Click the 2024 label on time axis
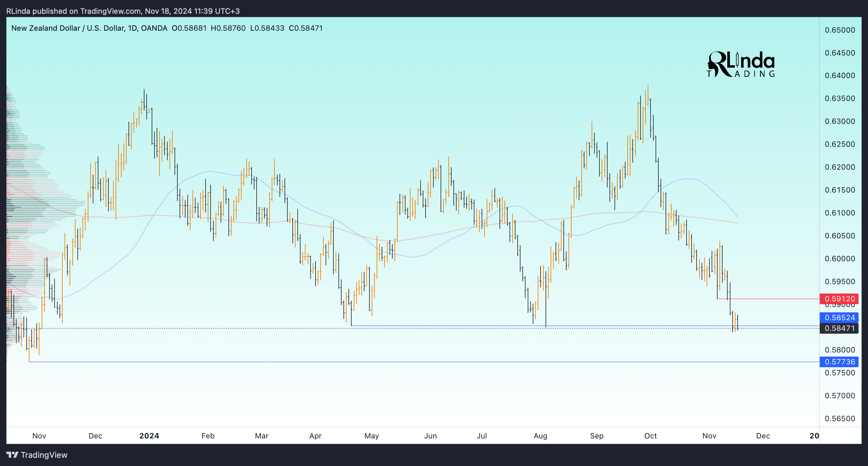868x466 pixels. click(149, 436)
